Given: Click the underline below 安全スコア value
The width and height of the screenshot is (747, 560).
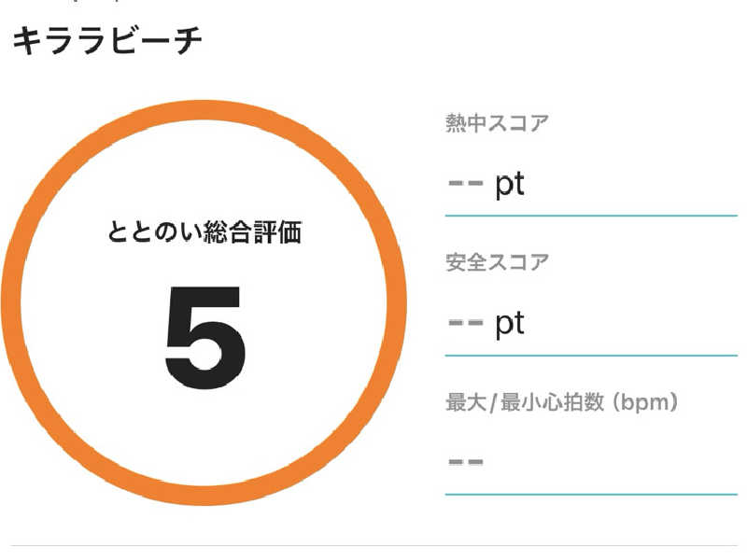Looking at the screenshot, I should [591, 355].
